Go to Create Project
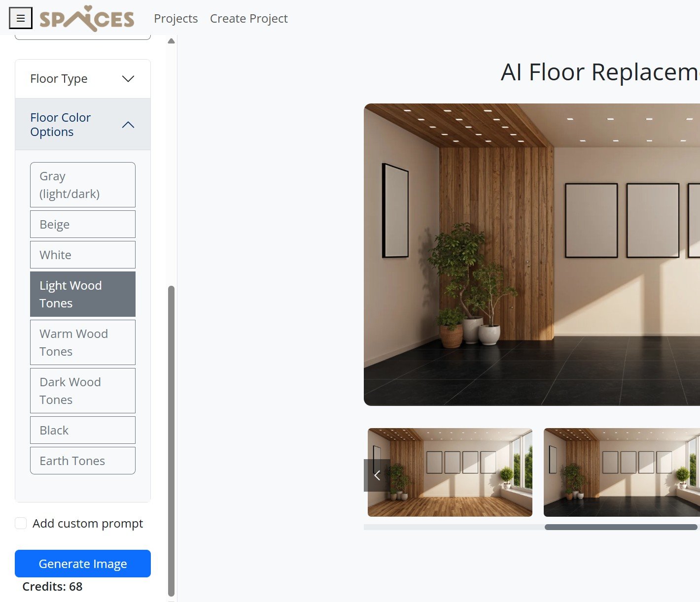Image resolution: width=700 pixels, height=602 pixels. (x=248, y=18)
